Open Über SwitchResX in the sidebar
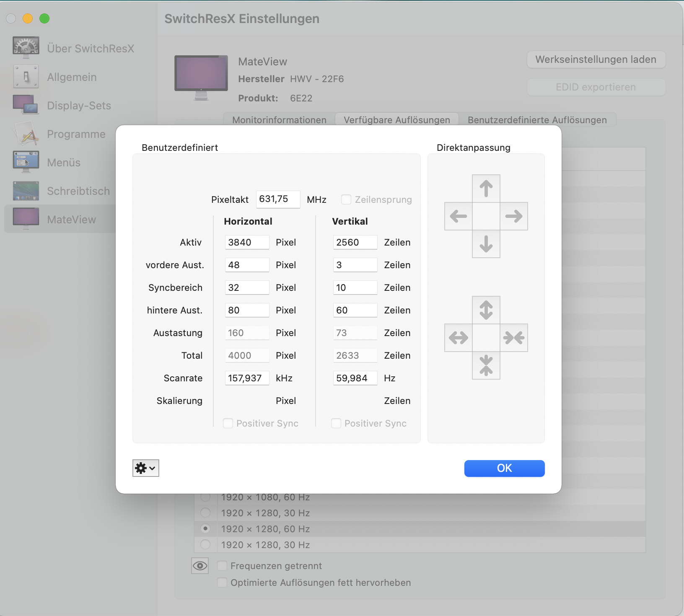684x616 pixels. [74, 49]
